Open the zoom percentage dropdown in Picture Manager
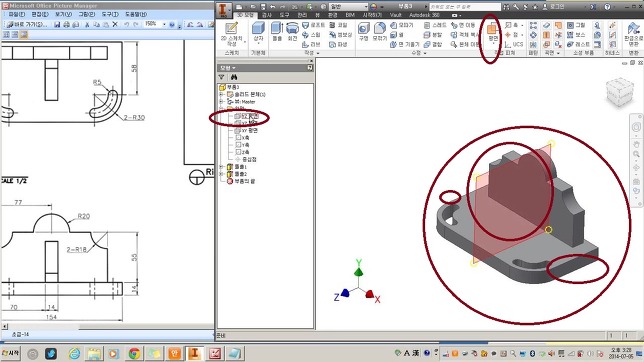Image resolution: width=644 pixels, height=362 pixels. click(x=164, y=25)
